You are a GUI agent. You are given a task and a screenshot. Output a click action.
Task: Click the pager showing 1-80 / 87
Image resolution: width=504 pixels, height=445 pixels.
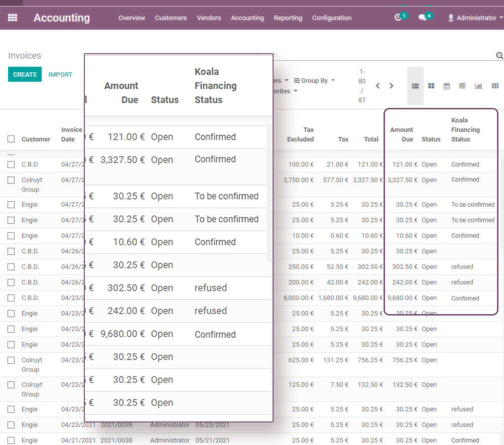[362, 86]
